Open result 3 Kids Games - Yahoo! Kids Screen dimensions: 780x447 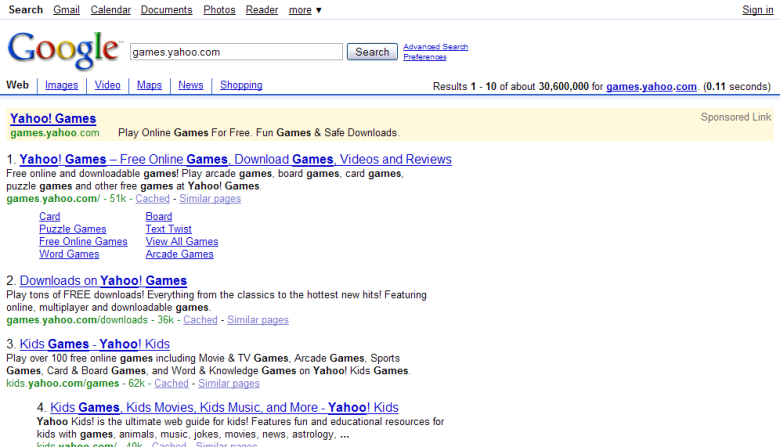point(95,344)
